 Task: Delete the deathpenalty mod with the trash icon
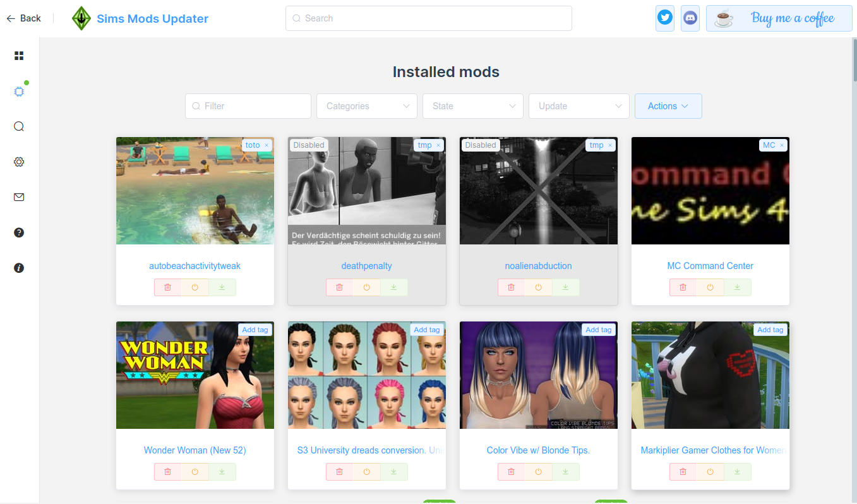tap(339, 287)
